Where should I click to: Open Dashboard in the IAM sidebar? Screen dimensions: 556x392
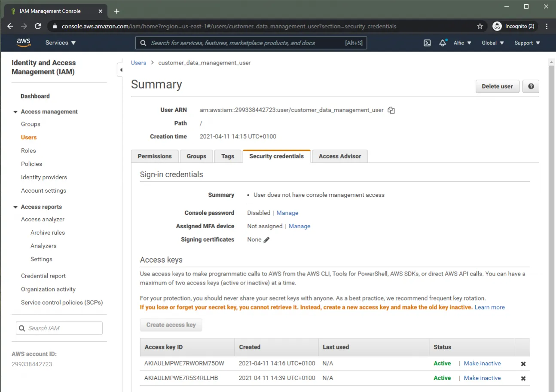tap(35, 96)
